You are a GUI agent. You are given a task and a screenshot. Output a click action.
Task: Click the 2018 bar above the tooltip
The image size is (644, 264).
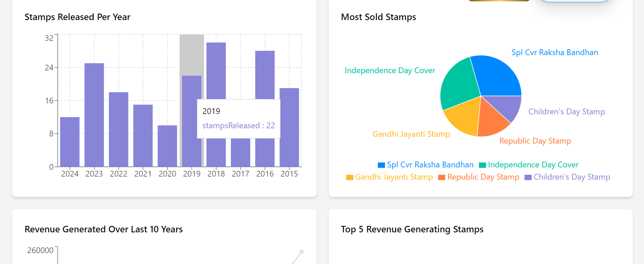(216, 71)
